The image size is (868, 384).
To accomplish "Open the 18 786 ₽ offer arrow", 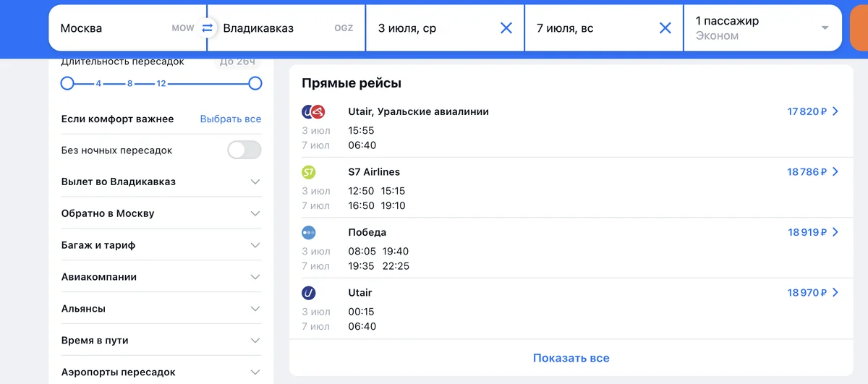I will 835,172.
